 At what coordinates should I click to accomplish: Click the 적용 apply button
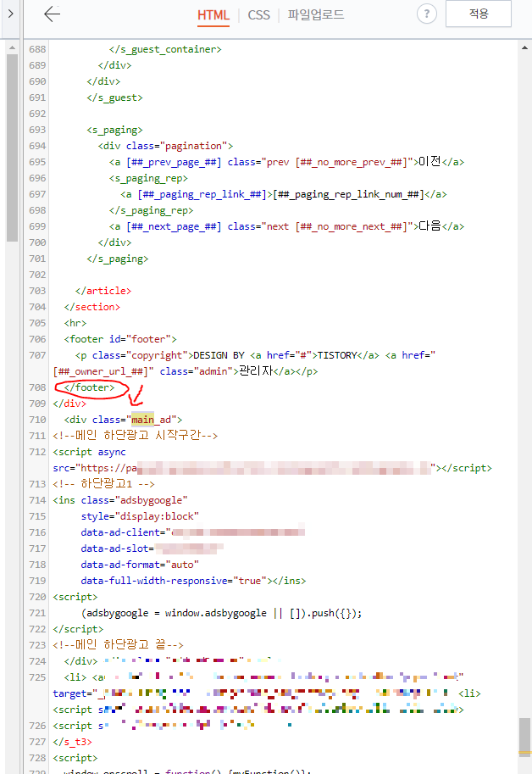(479, 14)
